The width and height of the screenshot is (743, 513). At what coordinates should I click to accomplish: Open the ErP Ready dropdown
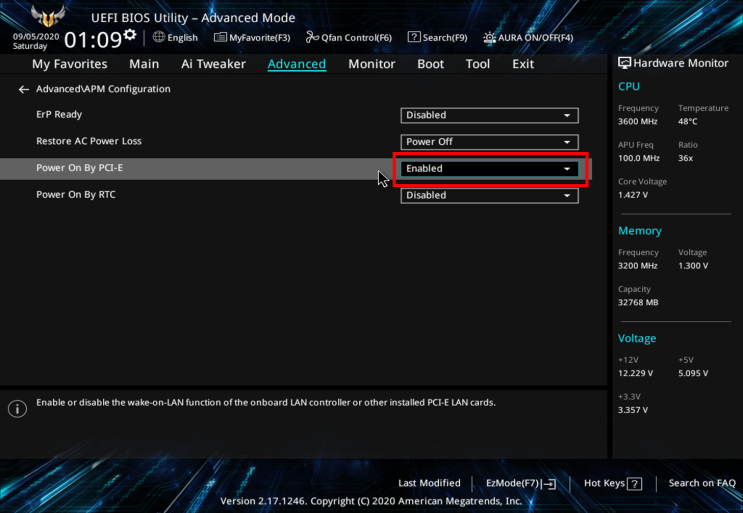[x=489, y=115]
